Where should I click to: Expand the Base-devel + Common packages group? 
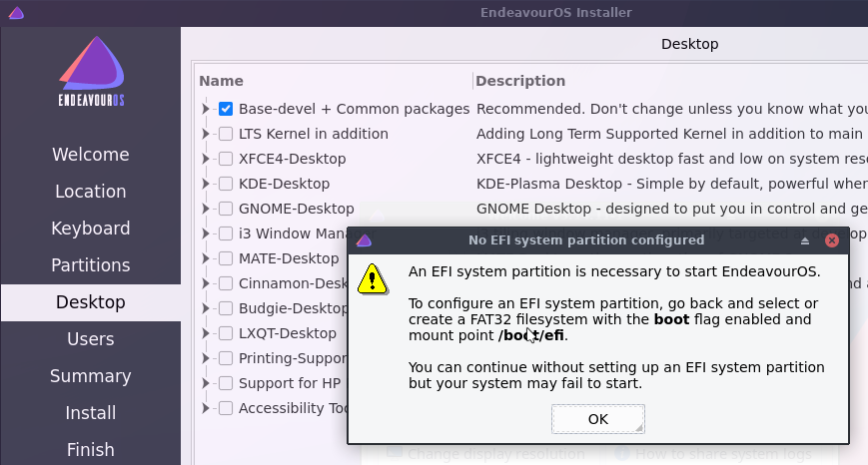pos(206,109)
